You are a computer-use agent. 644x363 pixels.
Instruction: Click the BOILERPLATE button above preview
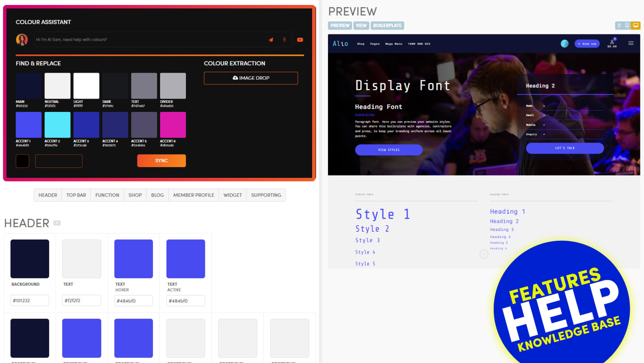[387, 26]
